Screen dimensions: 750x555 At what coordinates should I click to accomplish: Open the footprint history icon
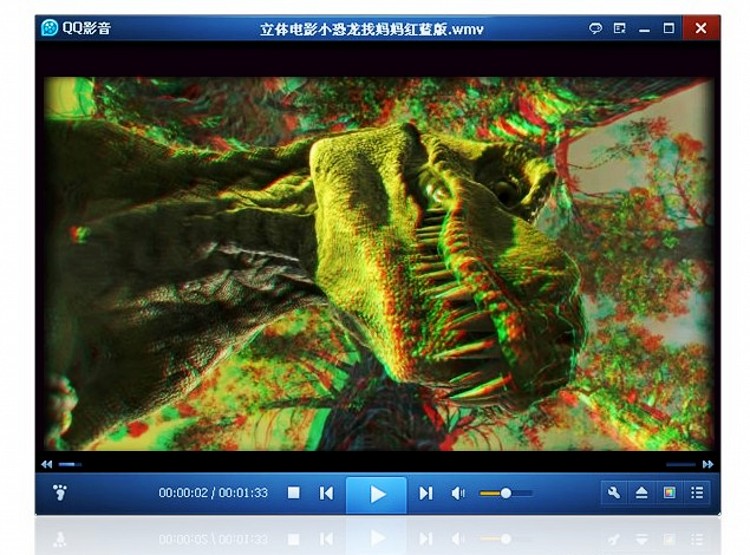60,492
